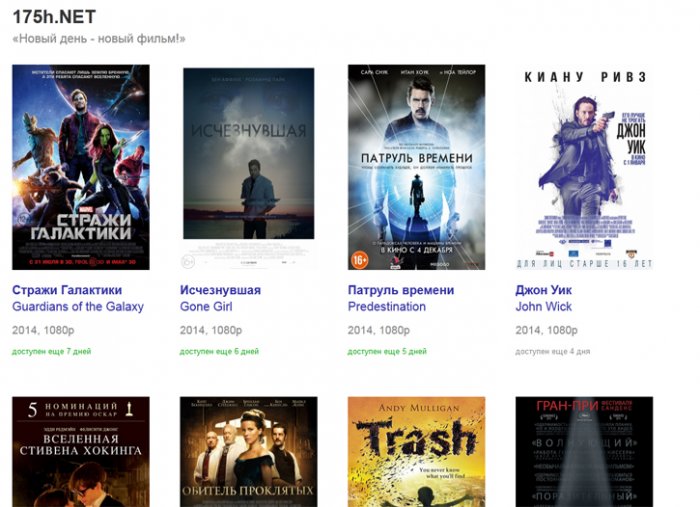This screenshot has height=507, width=700.
Task: Open the Gone Girl movie poster
Action: point(248,167)
